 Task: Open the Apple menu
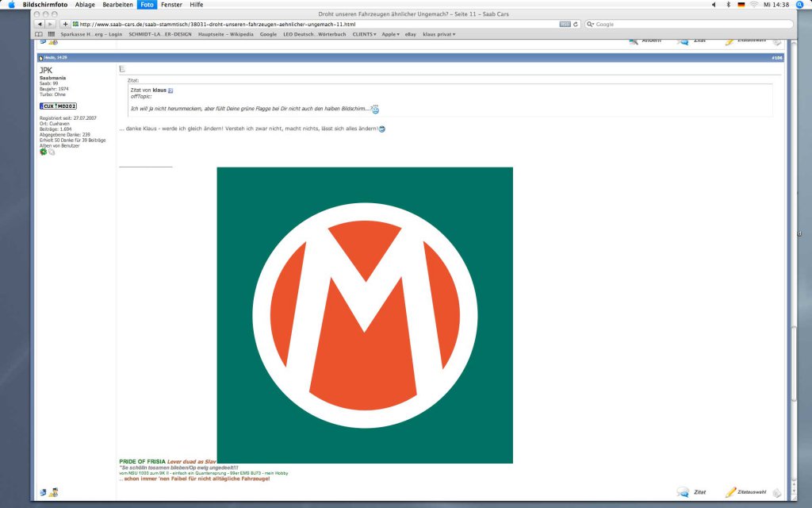pos(11,5)
